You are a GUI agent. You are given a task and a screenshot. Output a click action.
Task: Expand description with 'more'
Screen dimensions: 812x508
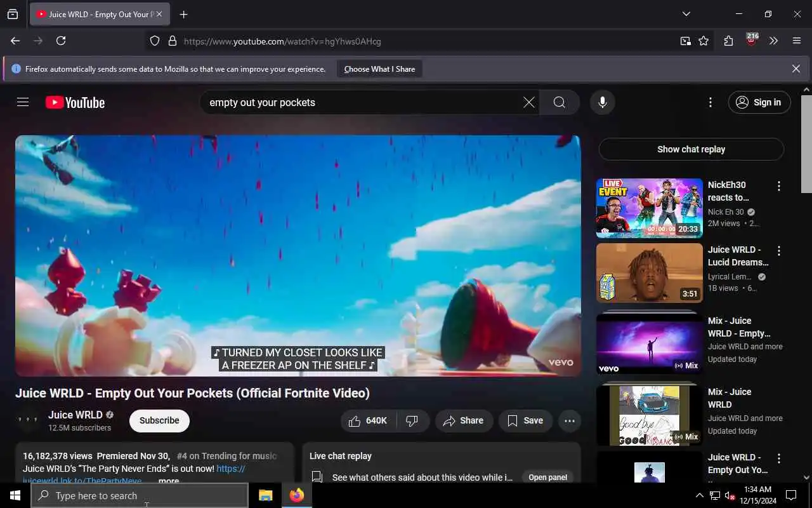[169, 481]
